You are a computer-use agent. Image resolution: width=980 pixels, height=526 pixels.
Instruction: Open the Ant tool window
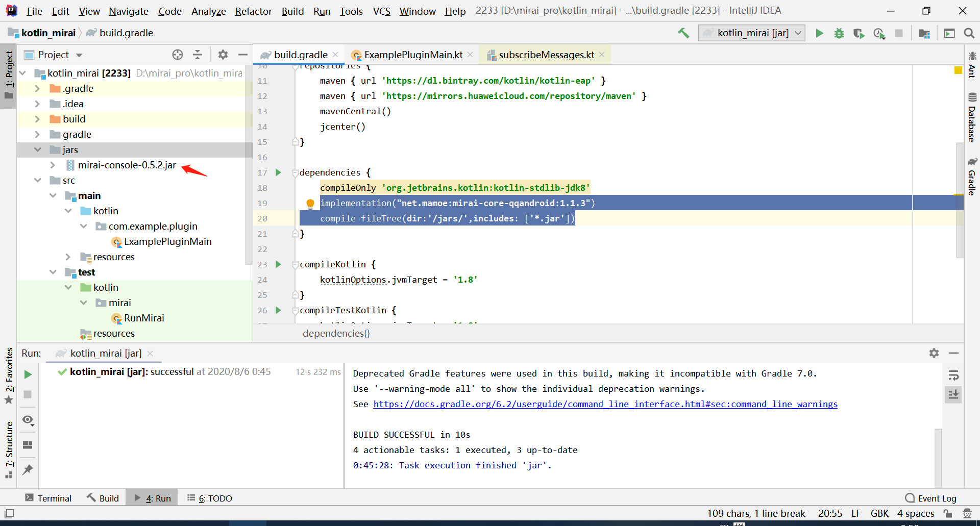click(972, 65)
